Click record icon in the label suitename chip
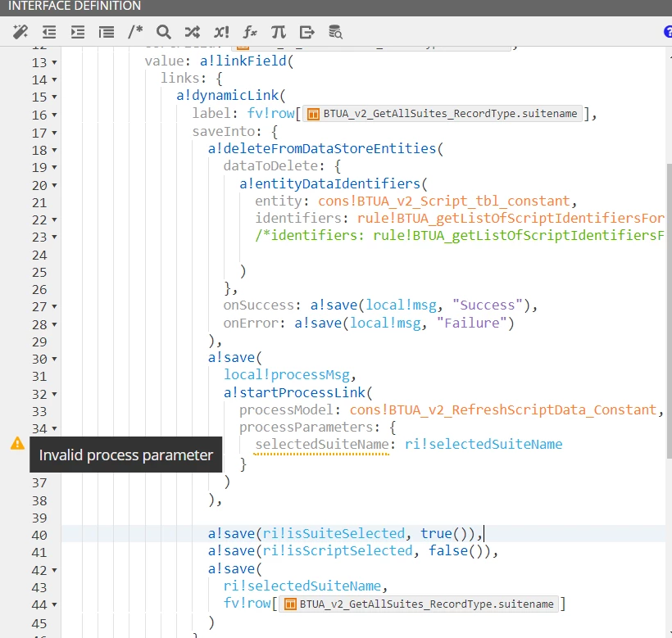The width and height of the screenshot is (672, 638). pos(313,114)
